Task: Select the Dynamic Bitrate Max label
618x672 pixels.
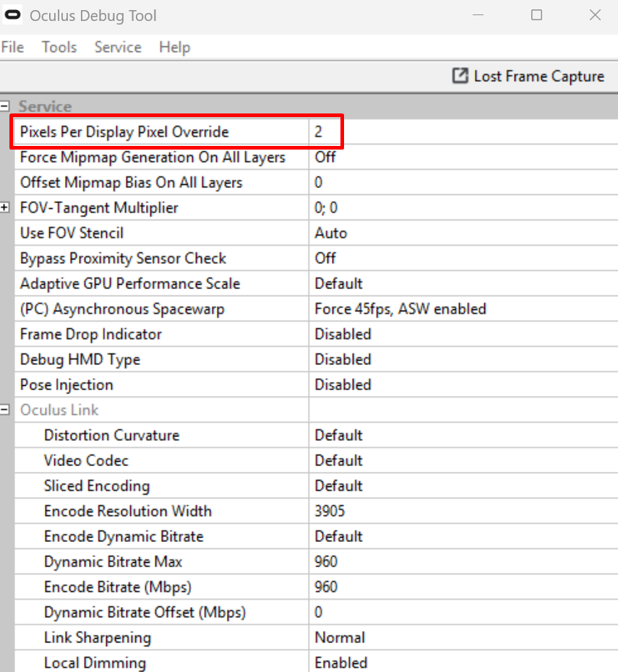Action: point(113,562)
